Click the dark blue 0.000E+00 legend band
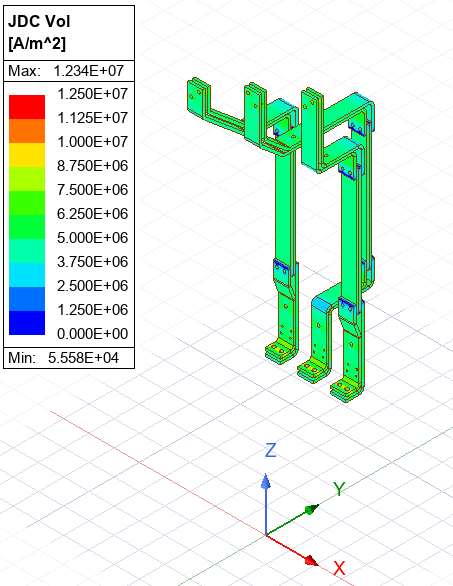 (27, 323)
